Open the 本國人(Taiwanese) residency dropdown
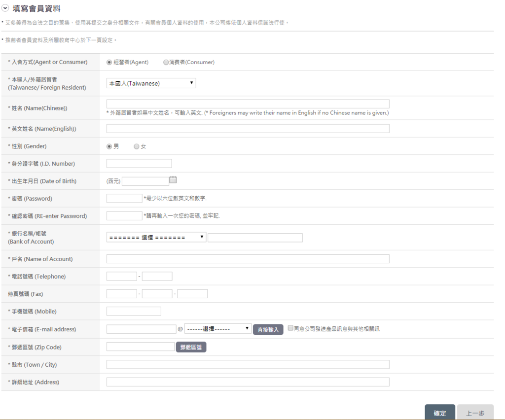The width and height of the screenshot is (505, 420). click(151, 83)
